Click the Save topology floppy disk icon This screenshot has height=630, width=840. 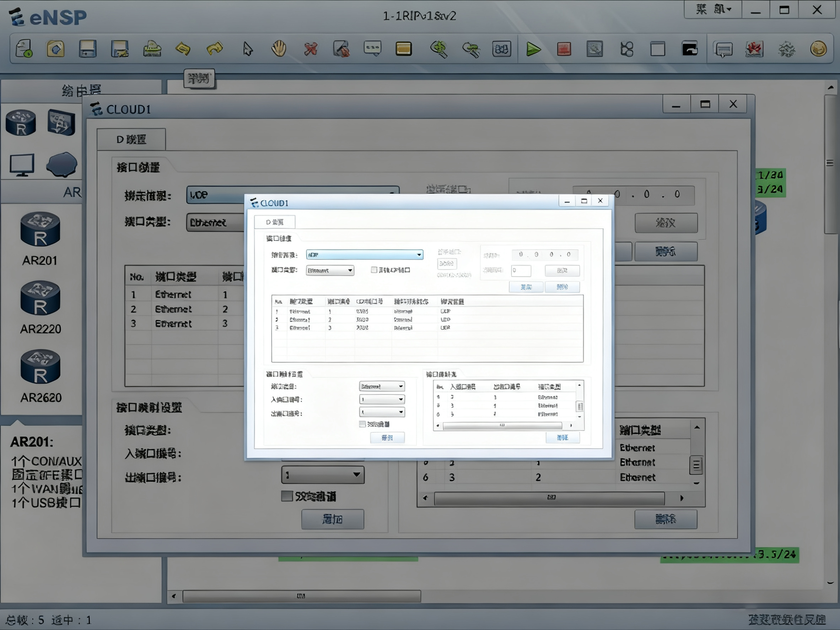coord(87,49)
